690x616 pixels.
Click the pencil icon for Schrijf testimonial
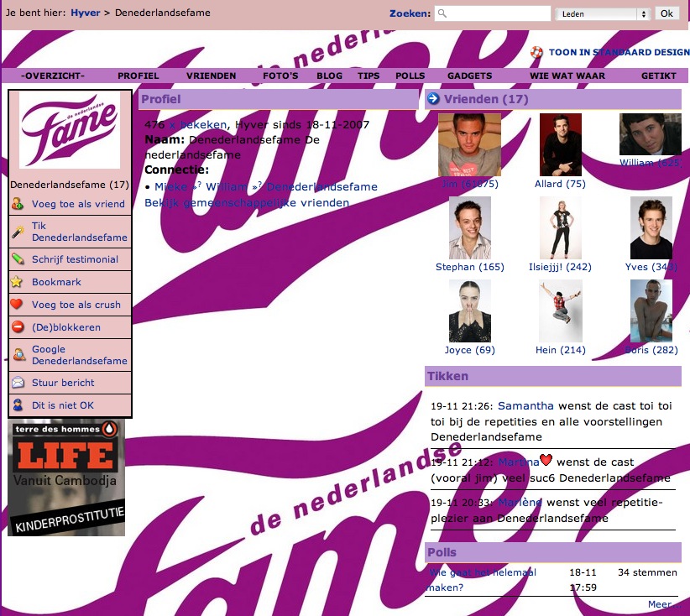(x=18, y=258)
